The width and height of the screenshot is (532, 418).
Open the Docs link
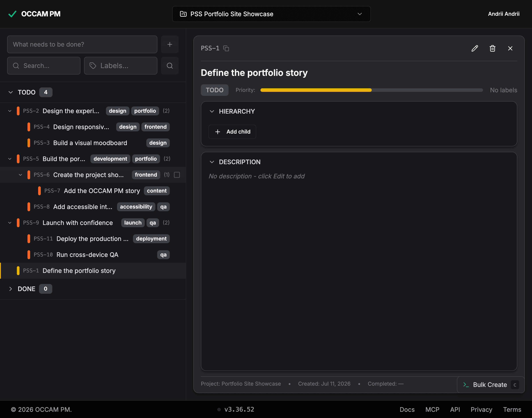(x=407, y=409)
